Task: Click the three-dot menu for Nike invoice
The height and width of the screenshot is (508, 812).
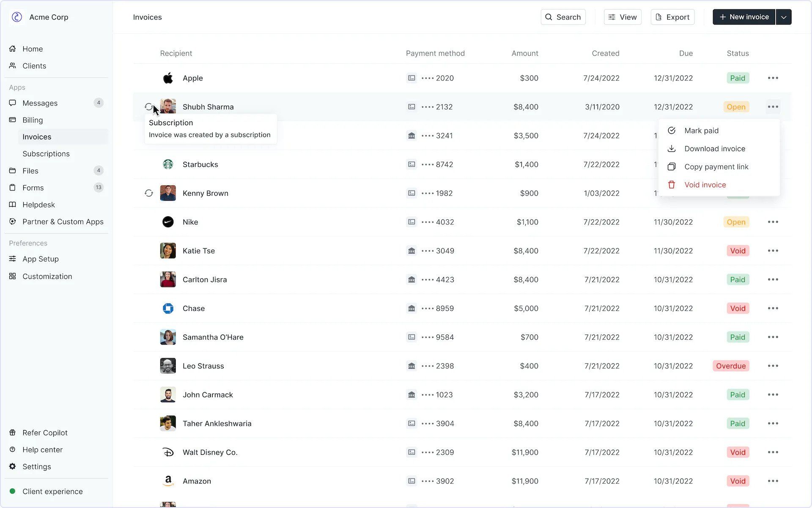Action: 773,222
